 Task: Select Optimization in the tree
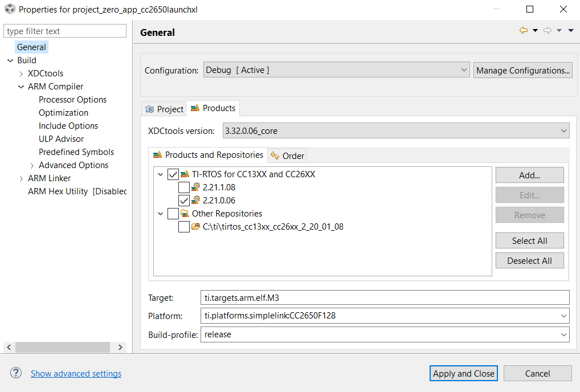click(63, 113)
